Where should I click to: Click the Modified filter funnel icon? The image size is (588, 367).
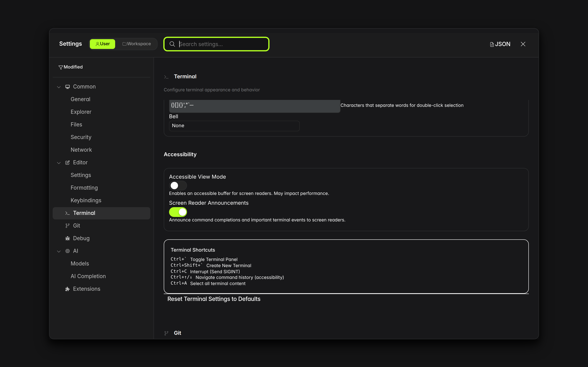pos(60,67)
